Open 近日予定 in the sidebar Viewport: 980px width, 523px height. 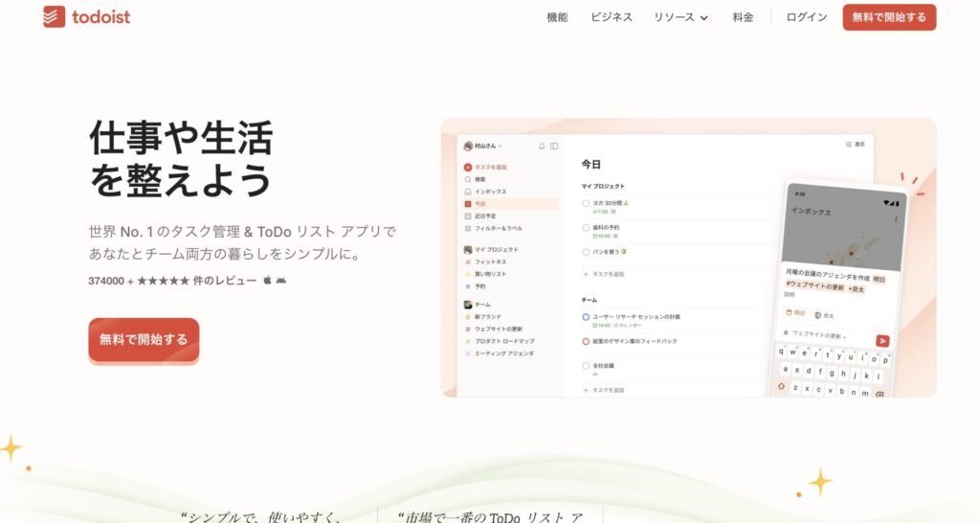(480, 216)
